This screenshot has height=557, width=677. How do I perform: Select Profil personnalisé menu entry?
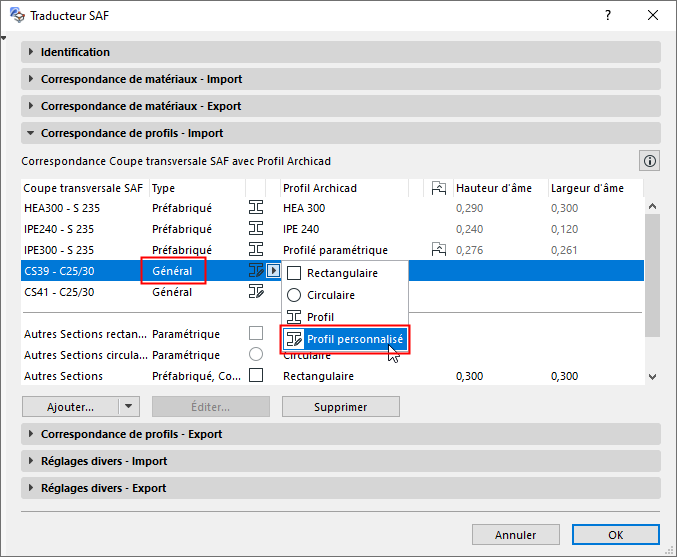(x=354, y=339)
